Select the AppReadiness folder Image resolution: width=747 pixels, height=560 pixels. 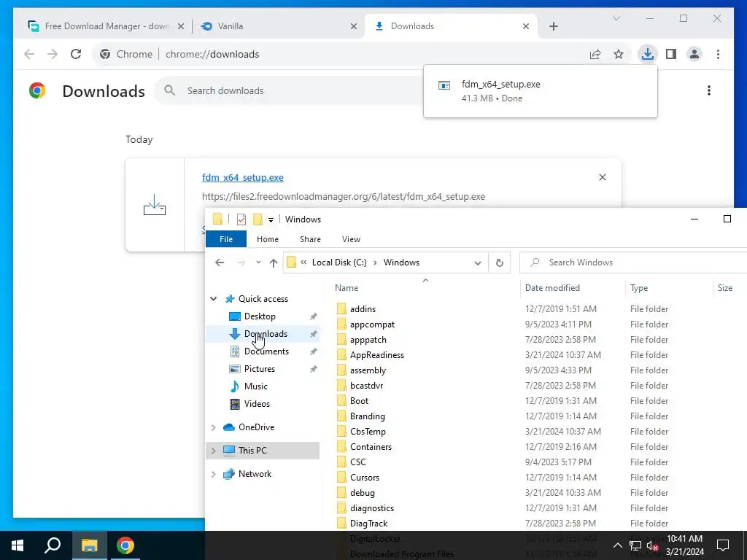(x=377, y=355)
